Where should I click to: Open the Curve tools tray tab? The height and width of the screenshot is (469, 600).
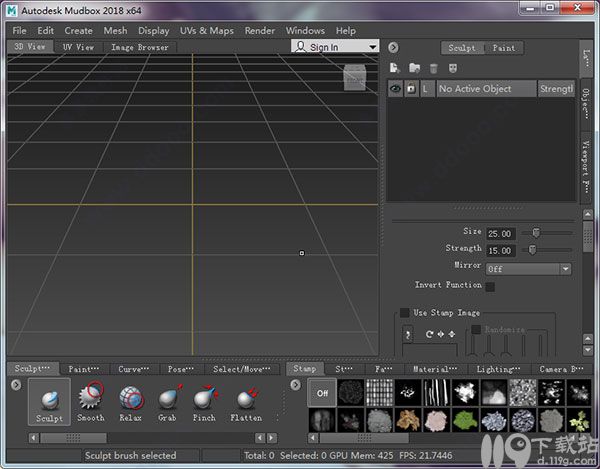pyautogui.click(x=134, y=369)
